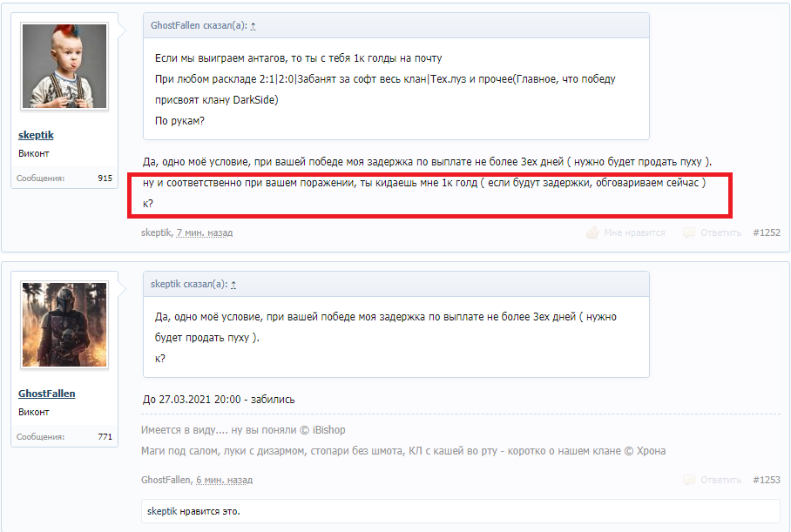Click the '6 мин. назад' timestamp
Image resolution: width=791 pixels, height=532 pixels.
pos(224,480)
